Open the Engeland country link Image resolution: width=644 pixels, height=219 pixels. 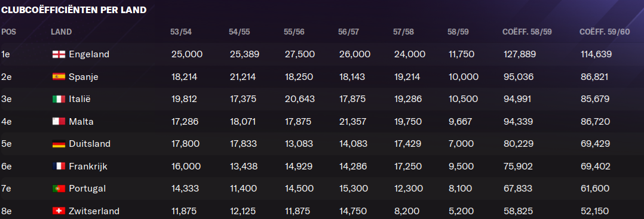(x=89, y=54)
